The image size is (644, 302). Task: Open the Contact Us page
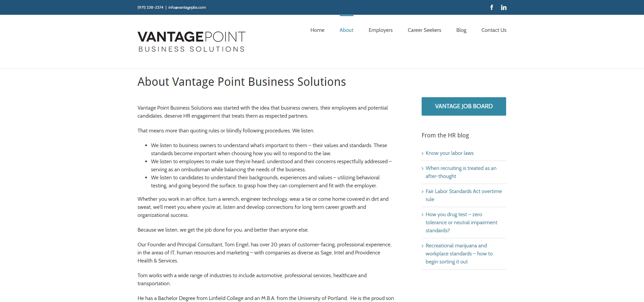pyautogui.click(x=494, y=30)
